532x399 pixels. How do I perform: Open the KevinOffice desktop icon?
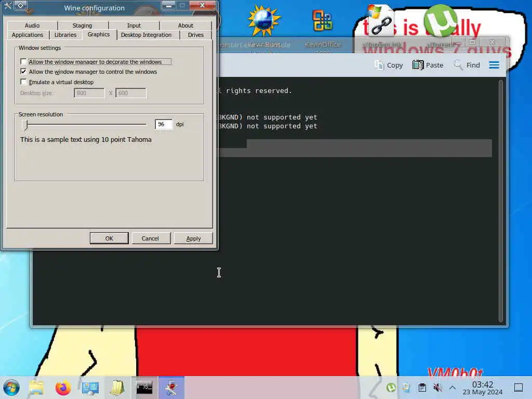(322, 21)
